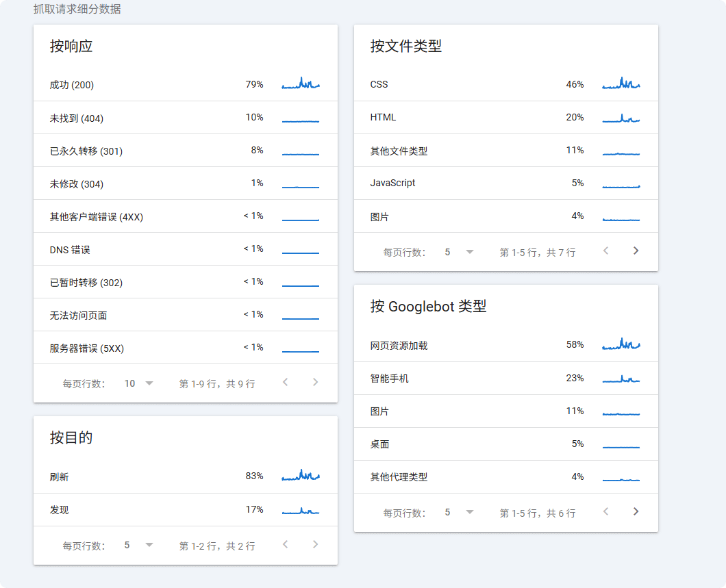Open the DNS 错误 row
Image resolution: width=726 pixels, height=588 pixels.
tap(185, 249)
